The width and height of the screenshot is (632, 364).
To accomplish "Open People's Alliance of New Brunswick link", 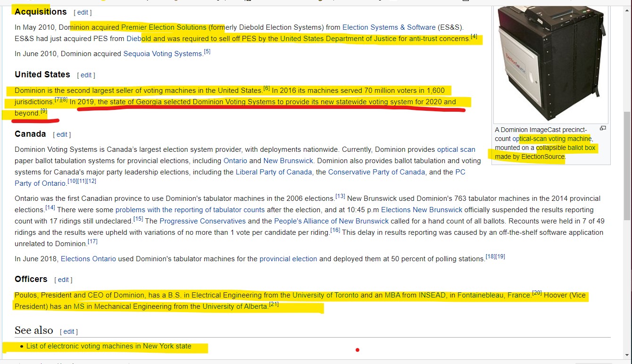I will pos(332,221).
